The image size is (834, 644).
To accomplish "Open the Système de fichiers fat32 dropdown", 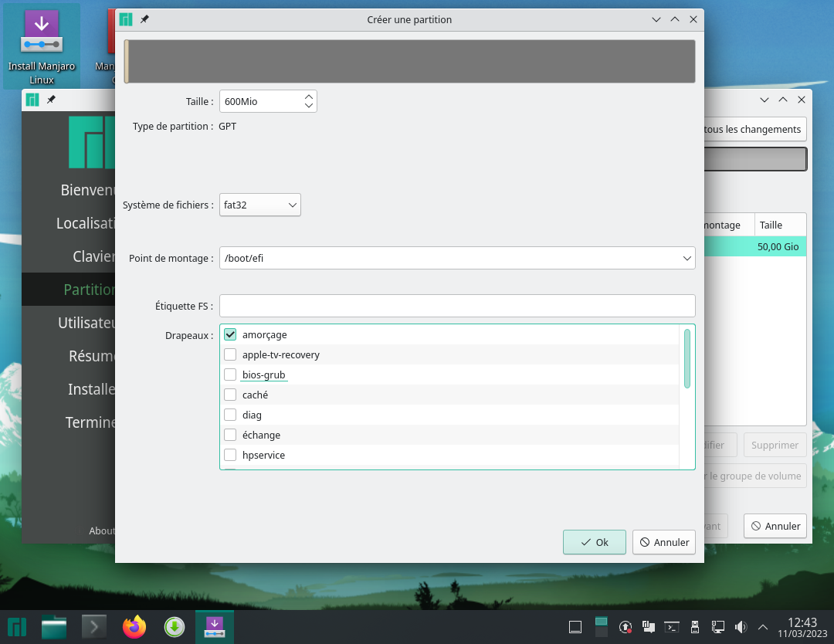I will pyautogui.click(x=260, y=205).
